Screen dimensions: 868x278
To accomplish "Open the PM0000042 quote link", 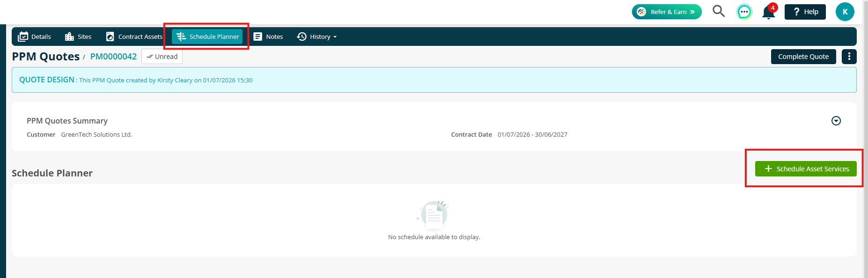I will (113, 57).
